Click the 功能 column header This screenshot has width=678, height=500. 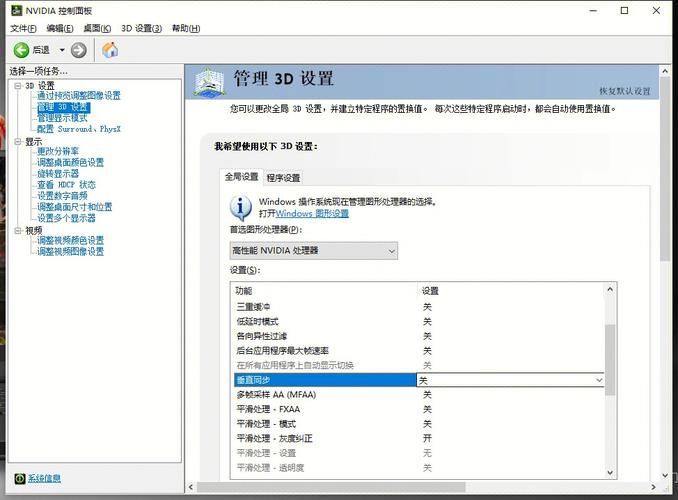(324, 291)
